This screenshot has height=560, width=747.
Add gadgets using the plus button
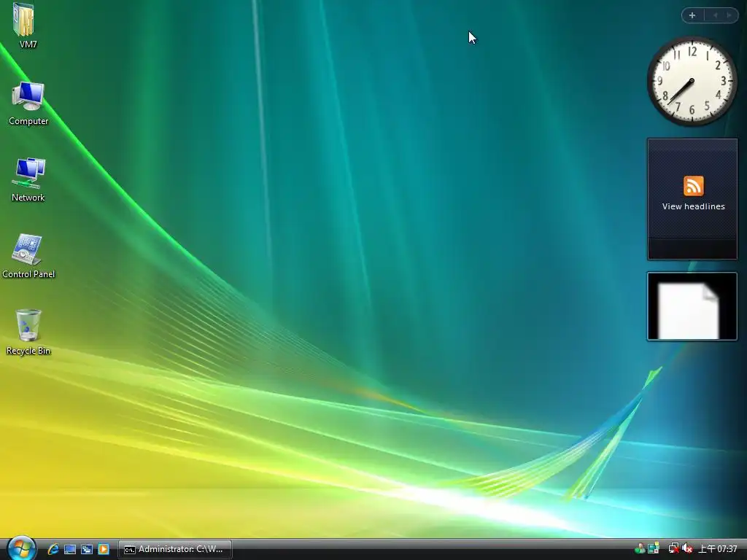[x=692, y=15]
